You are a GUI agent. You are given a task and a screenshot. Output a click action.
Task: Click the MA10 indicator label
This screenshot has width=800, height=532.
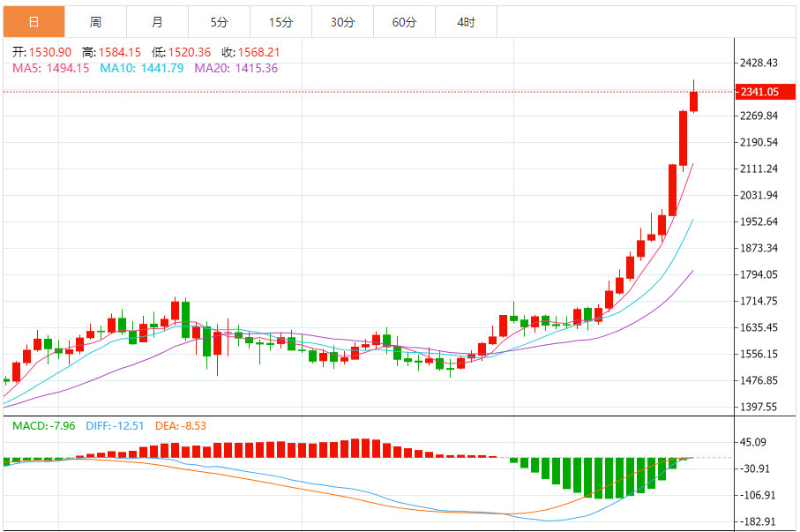click(141, 68)
